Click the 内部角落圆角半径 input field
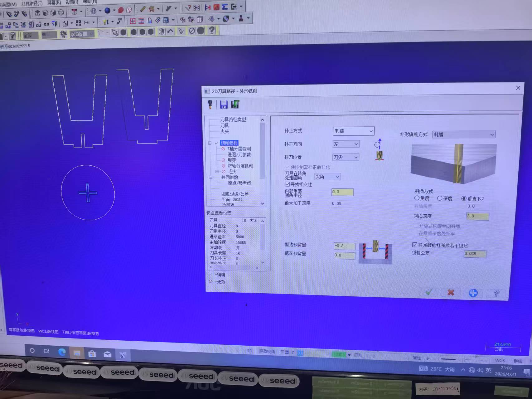The height and width of the screenshot is (399, 532). coord(342,192)
